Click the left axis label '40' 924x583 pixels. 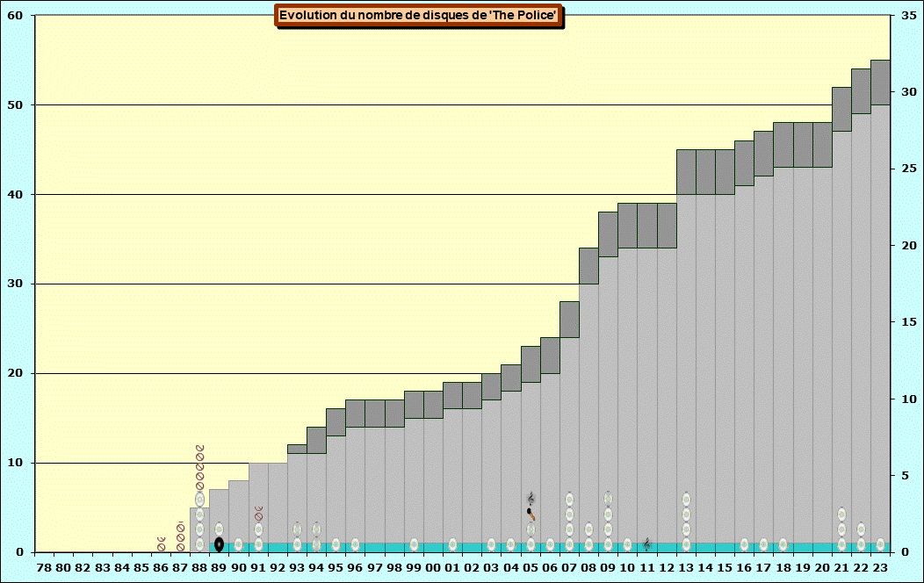coord(15,194)
